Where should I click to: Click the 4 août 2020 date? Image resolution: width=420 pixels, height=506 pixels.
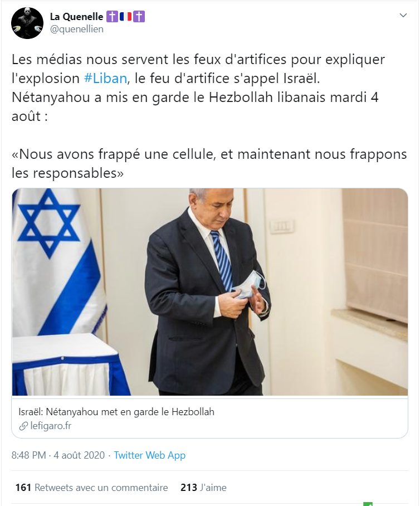[79, 455]
